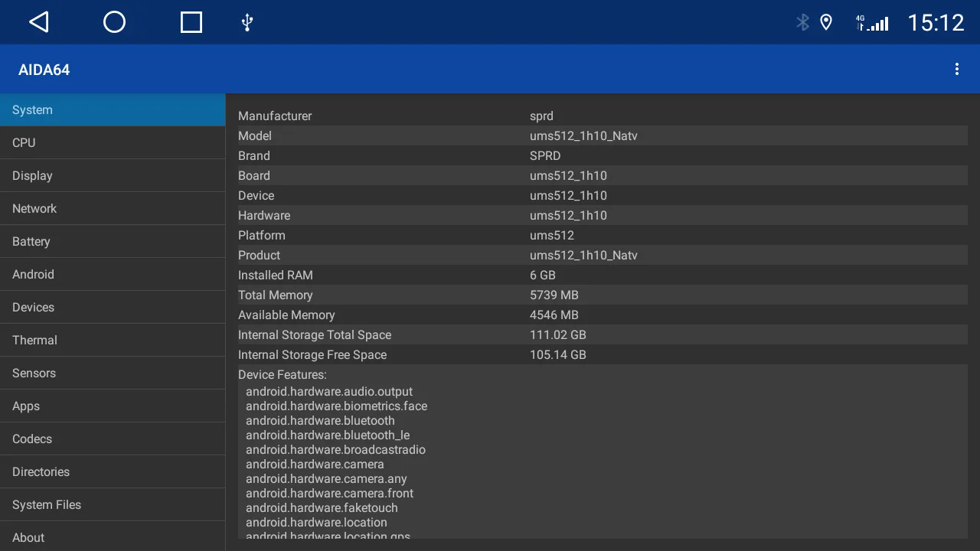
Task: Click the AIDA64 app title
Action: point(44,70)
